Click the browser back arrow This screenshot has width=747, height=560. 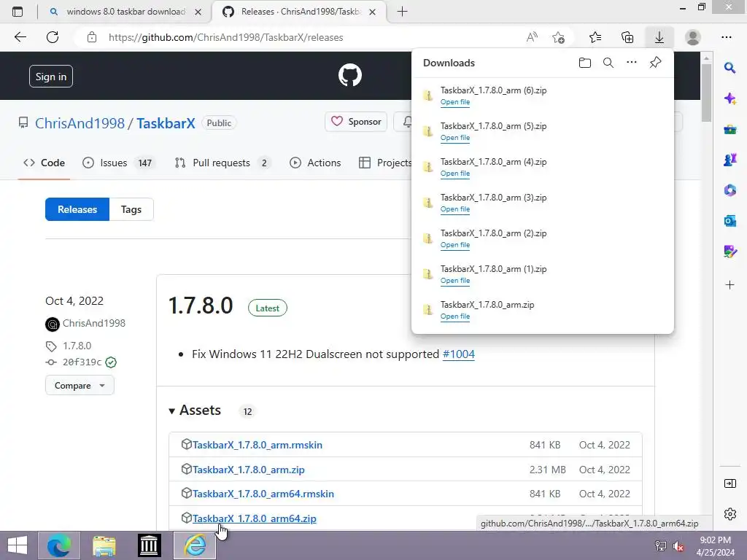[x=20, y=37]
